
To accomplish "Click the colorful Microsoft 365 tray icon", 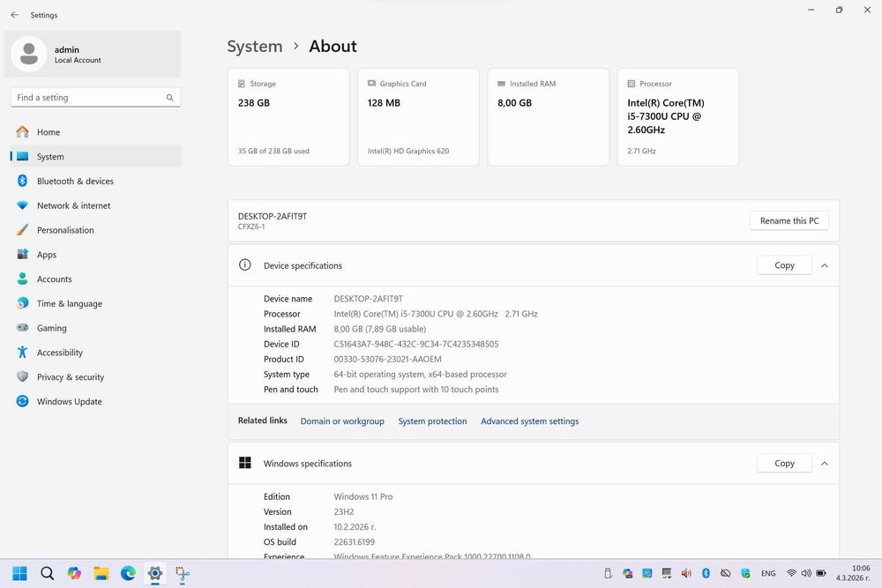I will (628, 573).
